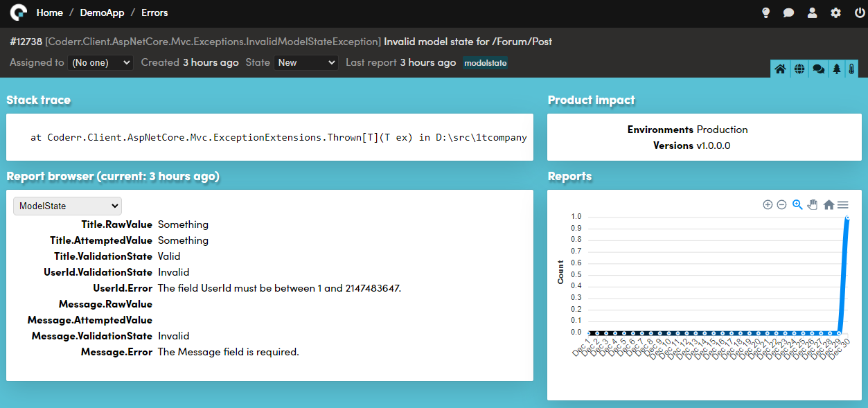This screenshot has height=408, width=868.
Task: Go to DemoApp breadcrumb link
Action: click(102, 12)
